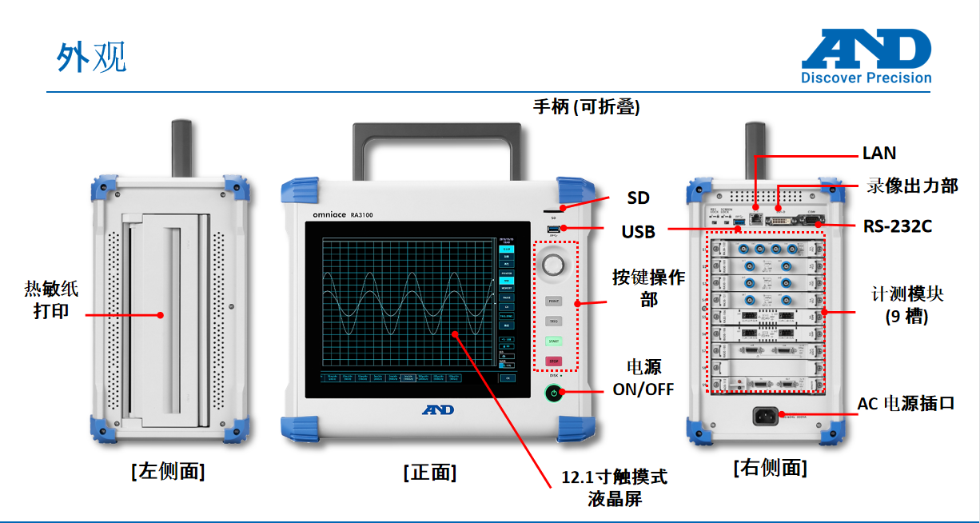Click the green START key
Screen dimensions: 980x523
(x=553, y=341)
